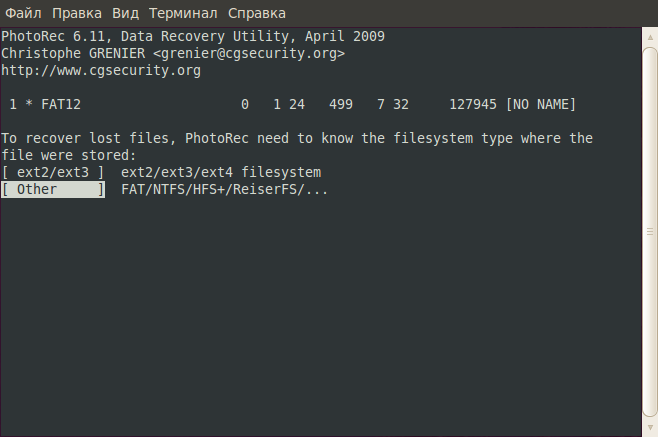
Task: Click the FAT/NTFS/HFS+/ReiserFS description text
Action: coord(224,190)
